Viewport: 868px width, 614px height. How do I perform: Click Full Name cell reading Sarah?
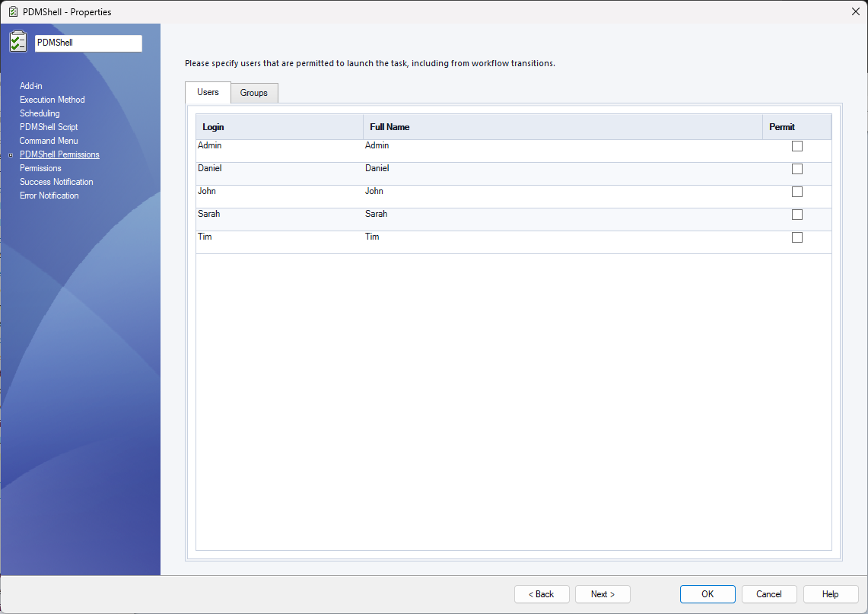coord(563,219)
